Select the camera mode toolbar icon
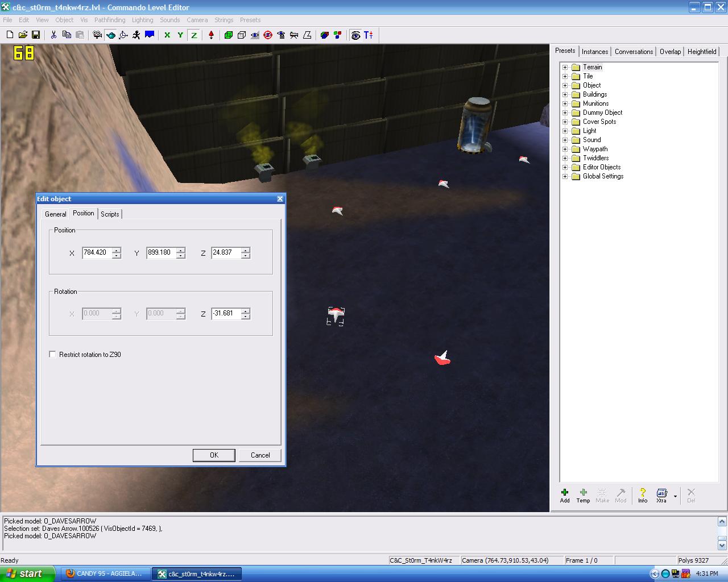The height and width of the screenshot is (582, 728). tap(97, 35)
